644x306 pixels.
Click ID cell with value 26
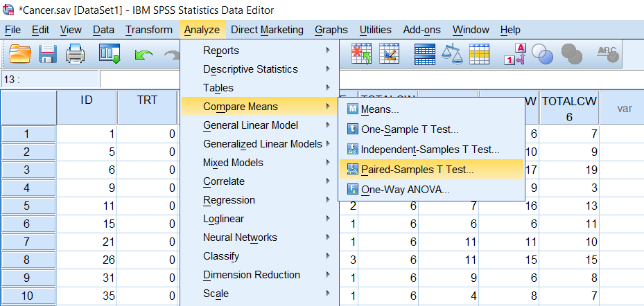click(86, 260)
